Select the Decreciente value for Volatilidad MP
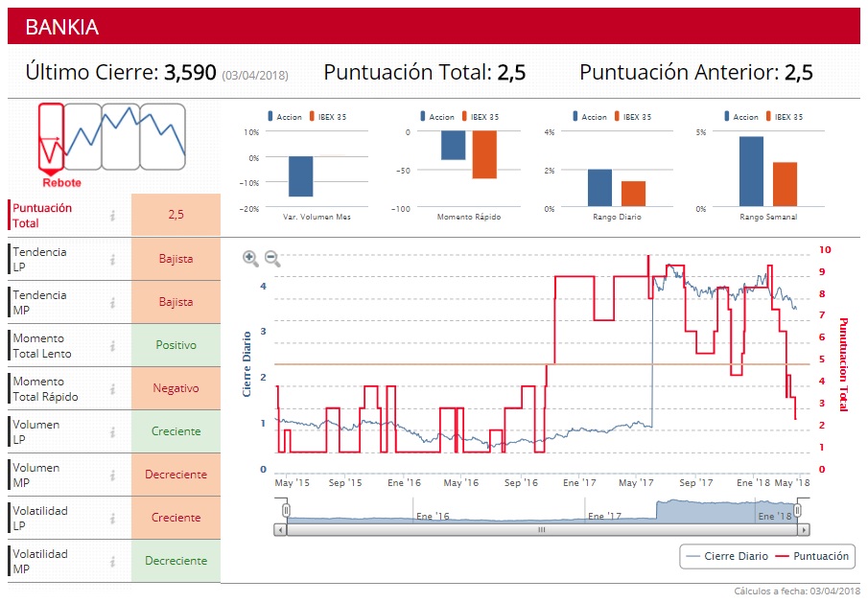 click(x=176, y=561)
